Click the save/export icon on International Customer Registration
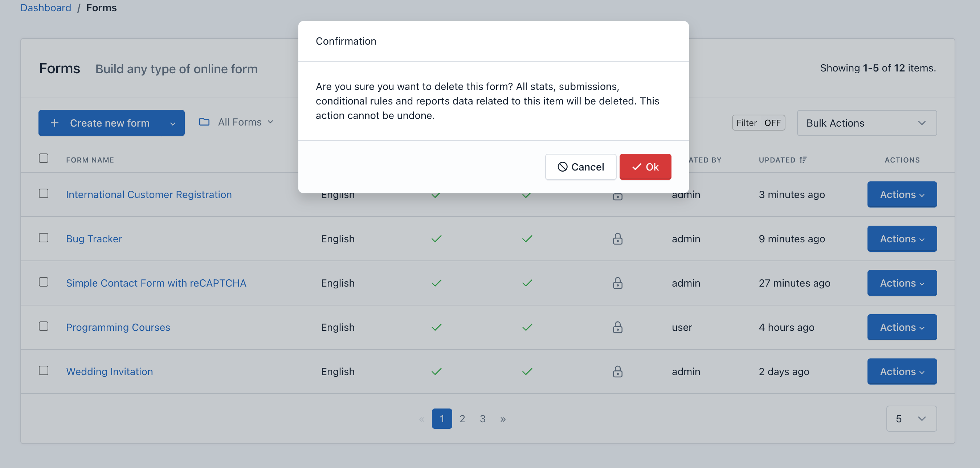 click(x=617, y=194)
